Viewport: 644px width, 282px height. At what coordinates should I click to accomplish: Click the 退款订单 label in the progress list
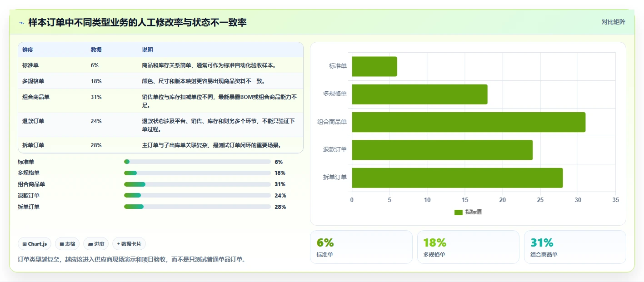click(29, 196)
